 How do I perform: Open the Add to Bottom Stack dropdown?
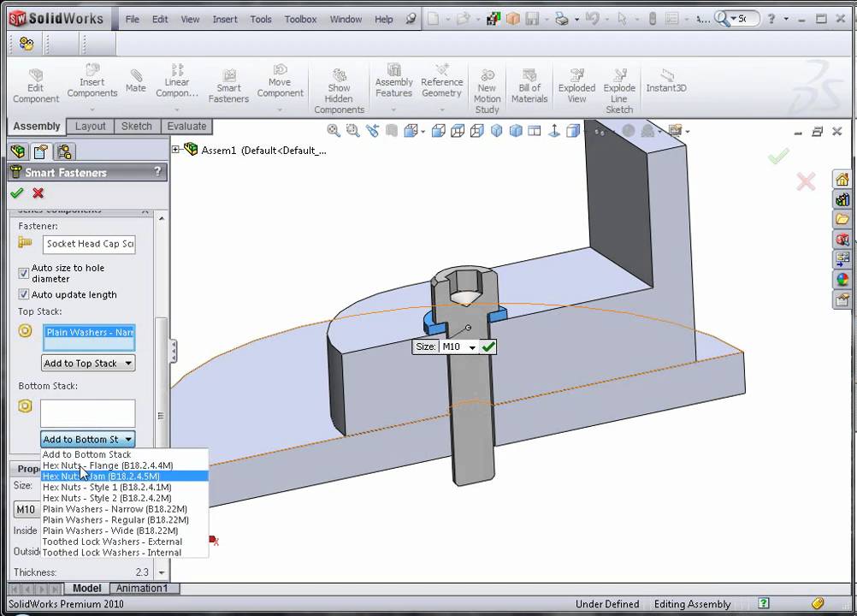[x=88, y=439]
